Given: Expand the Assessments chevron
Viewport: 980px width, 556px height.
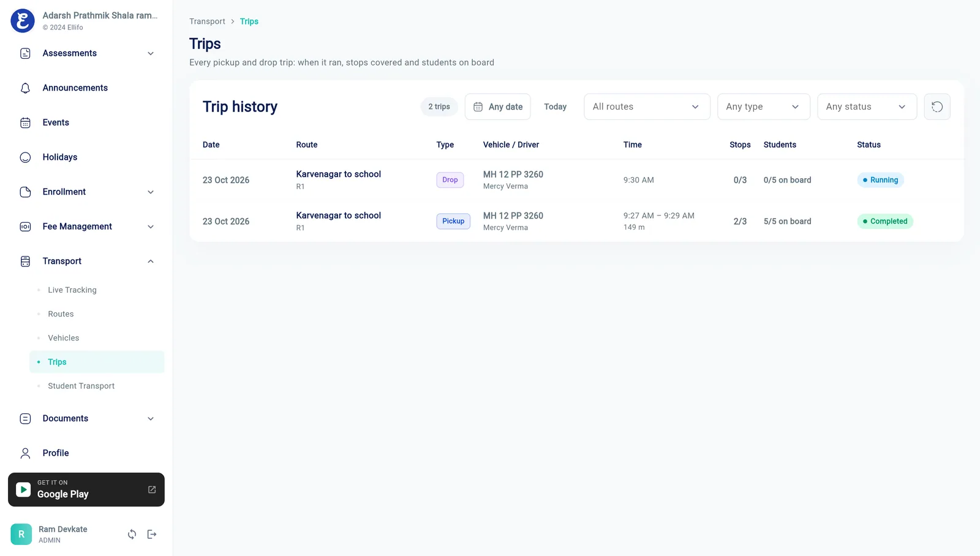Looking at the screenshot, I should click(151, 53).
